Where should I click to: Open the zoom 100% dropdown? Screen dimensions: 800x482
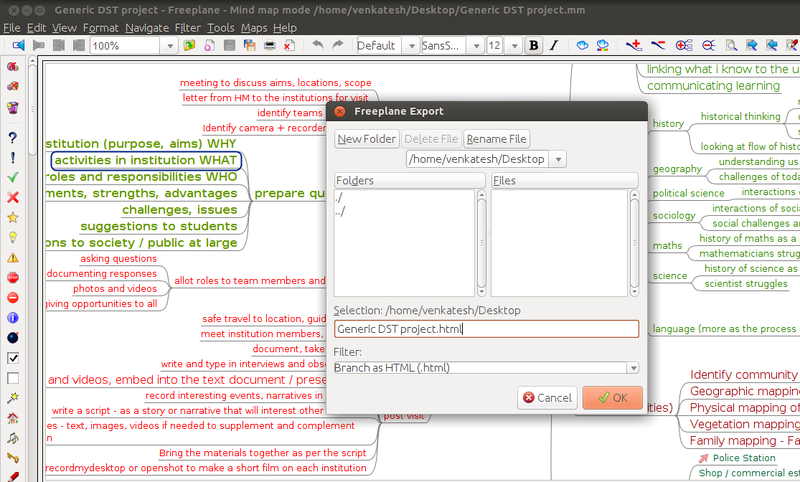[x=169, y=46]
